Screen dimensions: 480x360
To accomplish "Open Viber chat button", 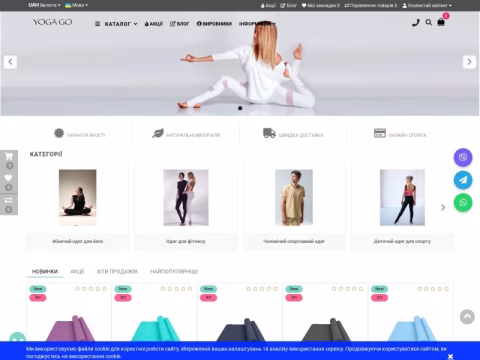I will coord(463,157).
